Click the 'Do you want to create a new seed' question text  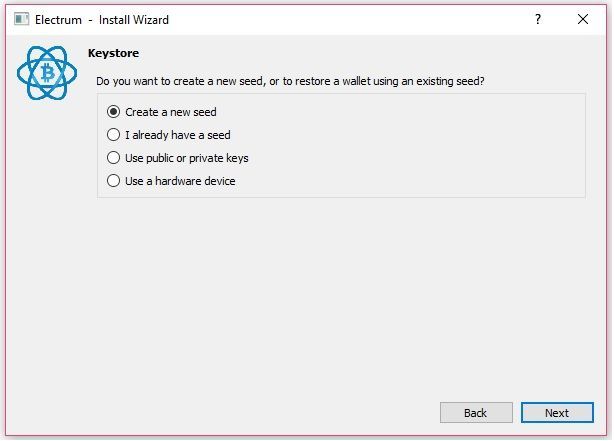(x=290, y=81)
